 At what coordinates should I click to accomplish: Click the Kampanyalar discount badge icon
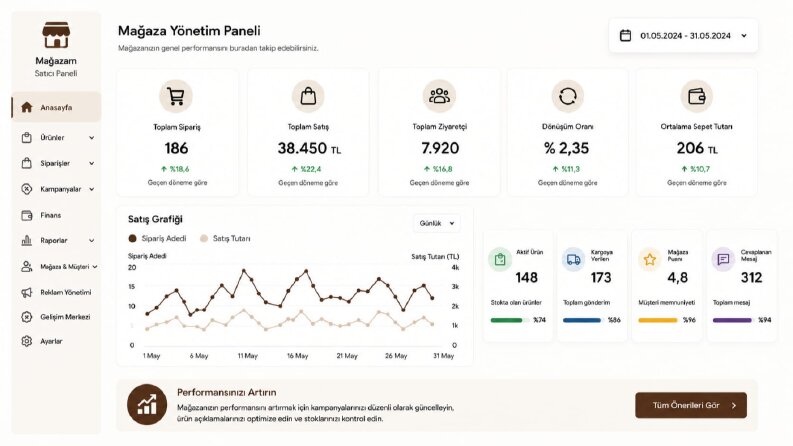pyautogui.click(x=27, y=189)
